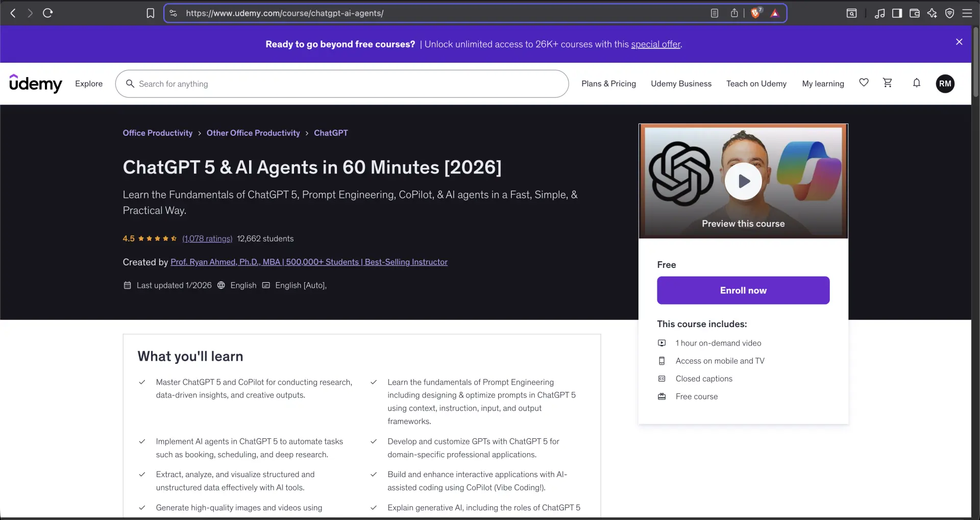980x520 pixels.
Task: Click Access on mobile and TV entry
Action: (x=720, y=361)
